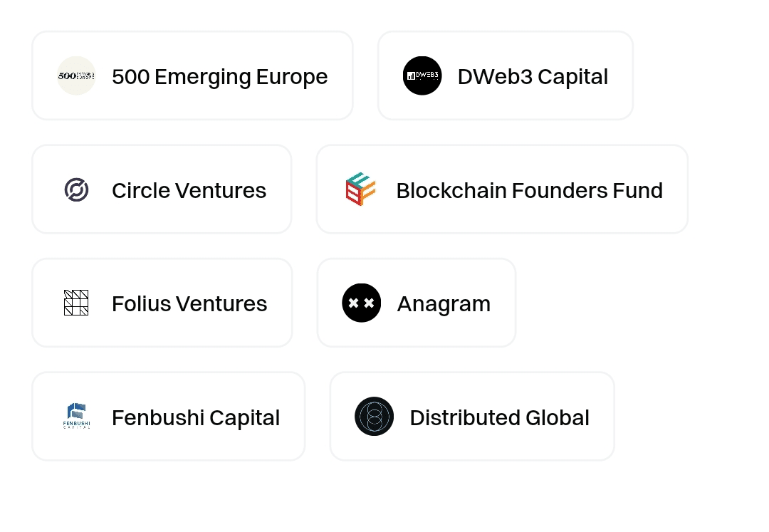Click the word Capital in the Fenbushi card

click(245, 419)
